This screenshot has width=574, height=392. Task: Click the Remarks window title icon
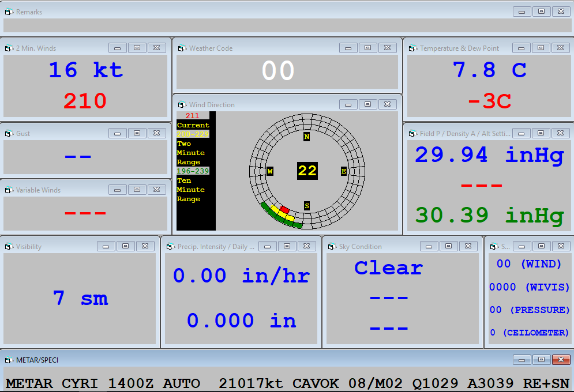point(9,12)
